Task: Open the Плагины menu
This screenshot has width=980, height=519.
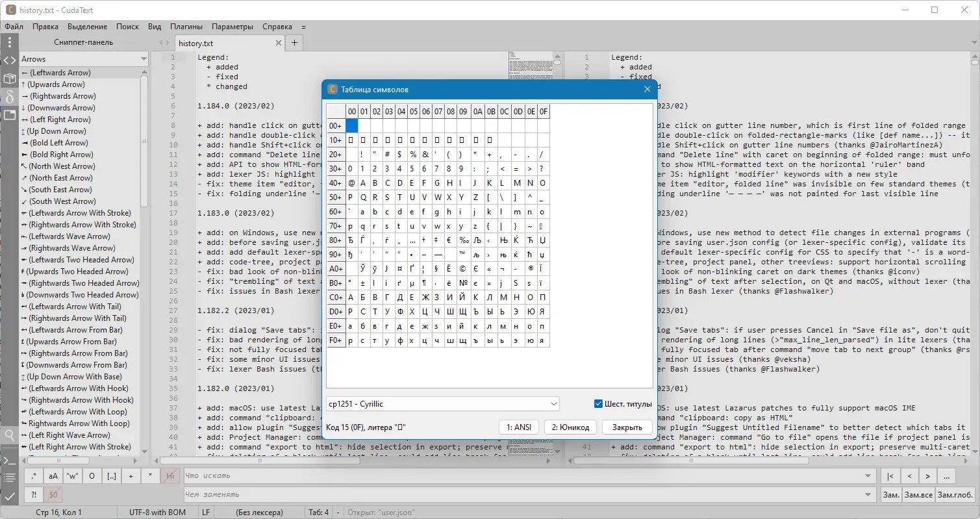Action: pyautogui.click(x=186, y=27)
